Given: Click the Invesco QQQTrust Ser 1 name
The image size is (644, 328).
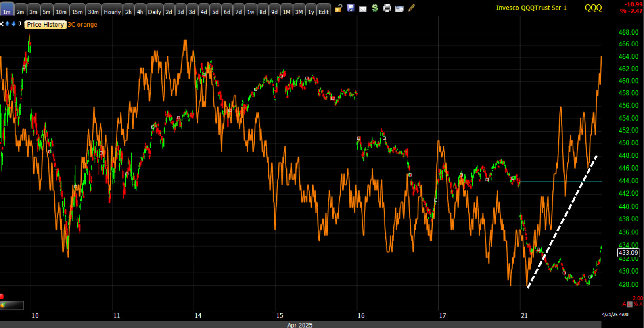Looking at the screenshot, I should pyautogui.click(x=531, y=8).
